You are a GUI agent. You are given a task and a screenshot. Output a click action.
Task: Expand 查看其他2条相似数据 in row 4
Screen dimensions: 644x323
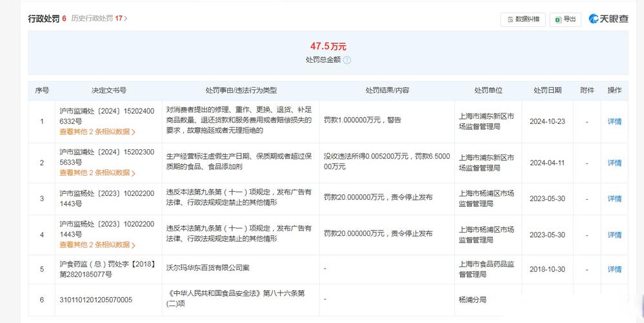pos(97,245)
